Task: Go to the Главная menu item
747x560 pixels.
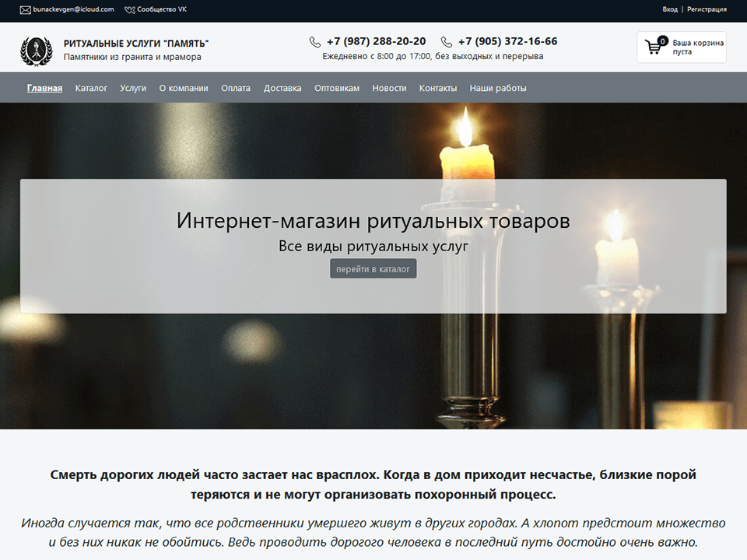Action: pos(44,88)
